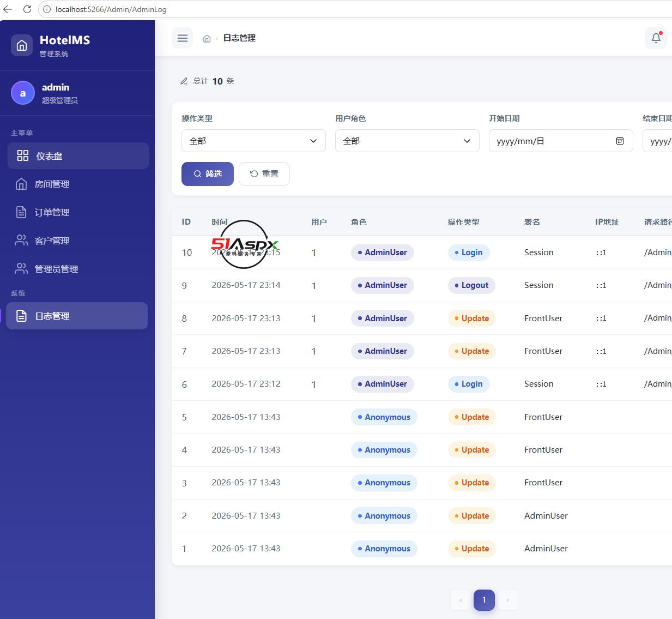Click pagination next page arrow
This screenshot has height=619, width=672.
tap(507, 600)
